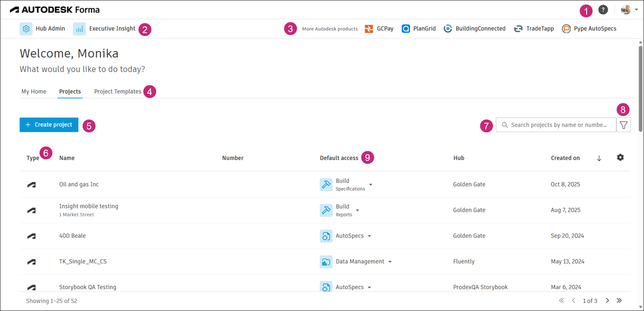Click Build icon in Oil and gas row
644x311 pixels.
(326, 184)
